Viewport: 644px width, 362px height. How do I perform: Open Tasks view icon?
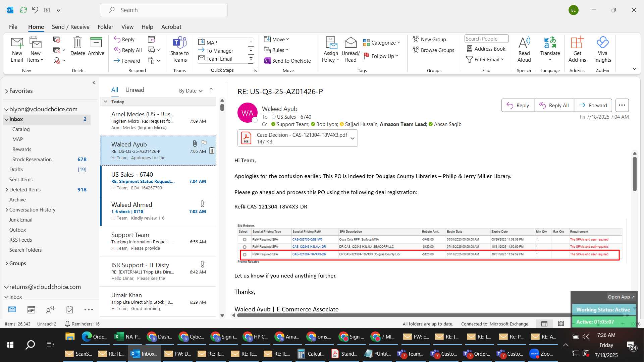pos(69,309)
